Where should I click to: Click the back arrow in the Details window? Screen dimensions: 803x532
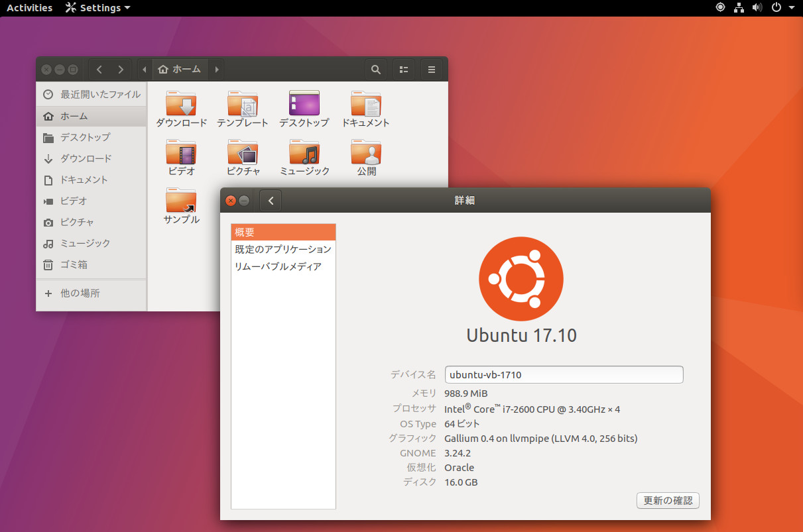pos(270,200)
